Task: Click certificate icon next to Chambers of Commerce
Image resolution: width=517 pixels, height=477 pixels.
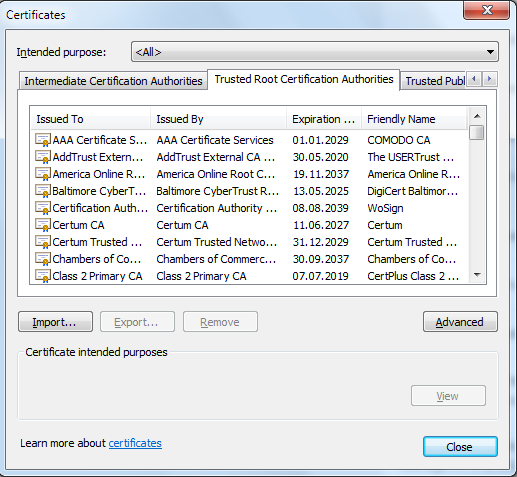Action: (43, 259)
